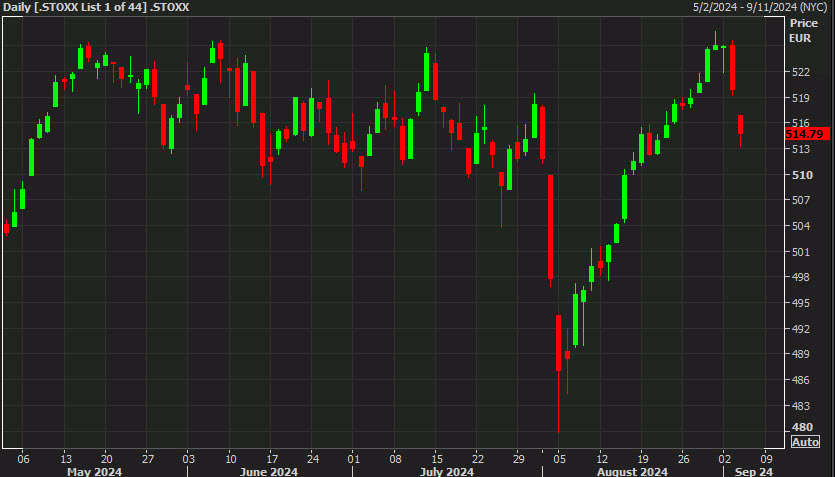This screenshot has height=477, width=835.
Task: Click the 17 date tick in June
Action: click(271, 459)
